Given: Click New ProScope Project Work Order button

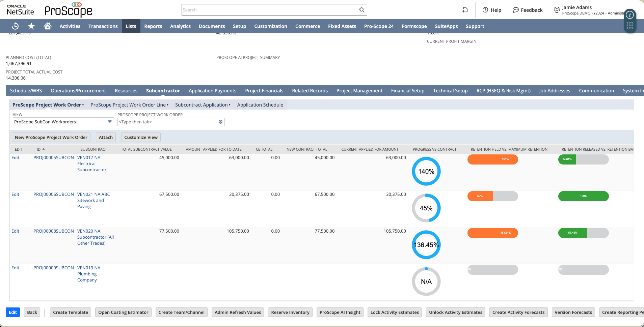Looking at the screenshot, I should click(x=51, y=137).
